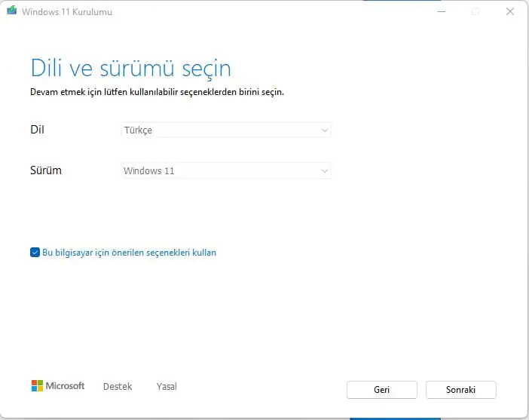This screenshot has width=529, height=420.
Task: Click the Windows 11 Setup title bar icon
Action: pyautogui.click(x=11, y=12)
